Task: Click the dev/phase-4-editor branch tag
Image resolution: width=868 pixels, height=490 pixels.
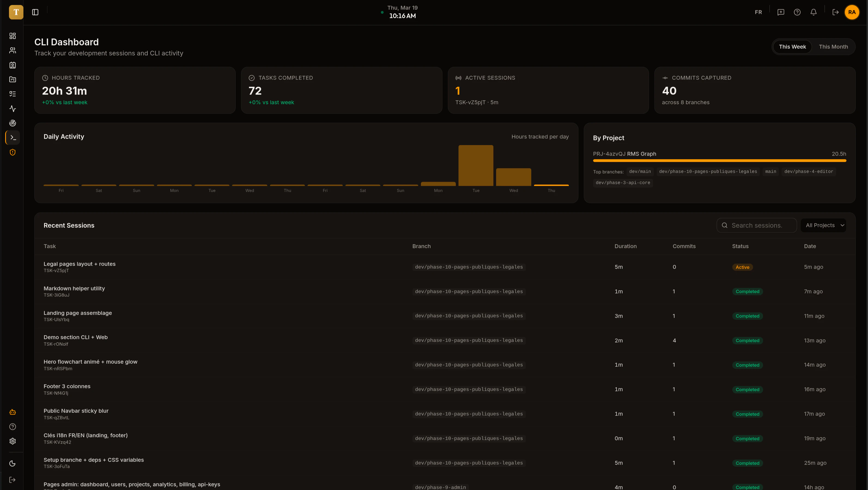Action: [x=808, y=171]
